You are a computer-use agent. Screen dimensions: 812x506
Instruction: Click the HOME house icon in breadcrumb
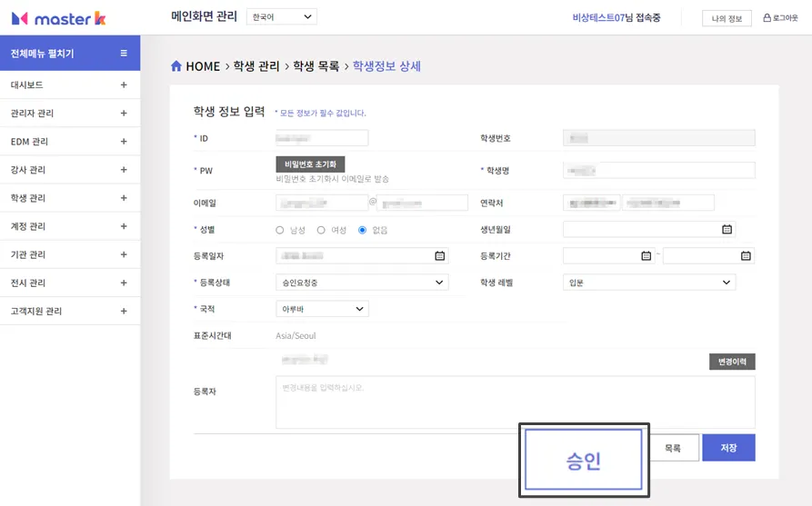tap(176, 66)
